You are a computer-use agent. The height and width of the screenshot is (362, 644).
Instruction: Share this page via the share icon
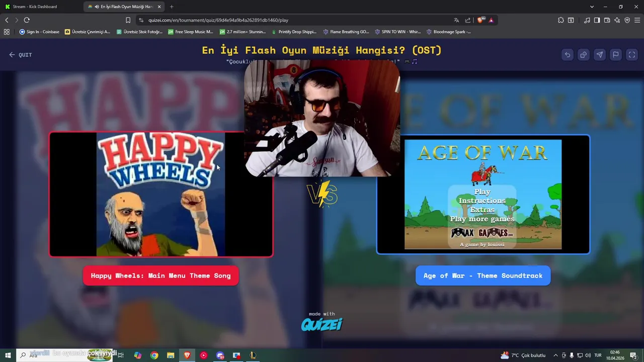(x=468, y=20)
